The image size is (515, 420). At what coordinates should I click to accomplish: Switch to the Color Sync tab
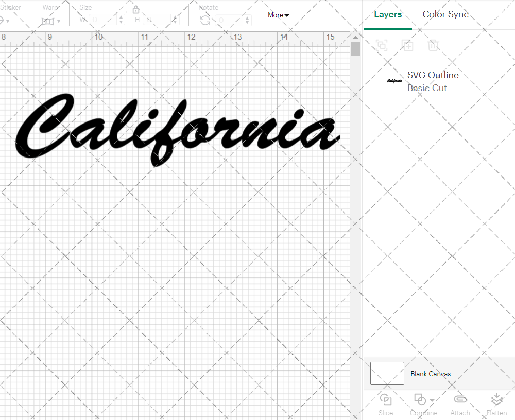pos(445,14)
